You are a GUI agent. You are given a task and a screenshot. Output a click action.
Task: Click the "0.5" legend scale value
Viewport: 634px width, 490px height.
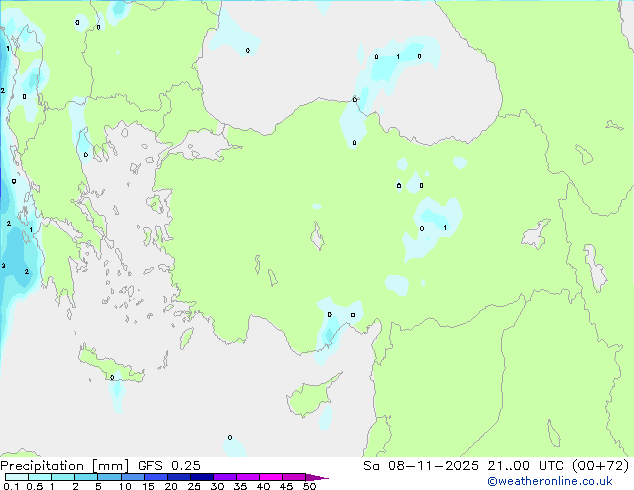pyautogui.click(x=35, y=486)
